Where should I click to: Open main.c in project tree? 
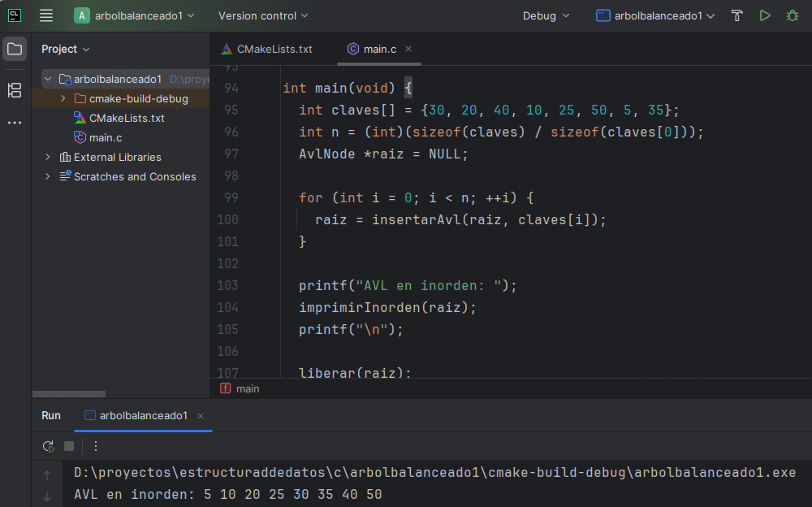click(x=106, y=137)
